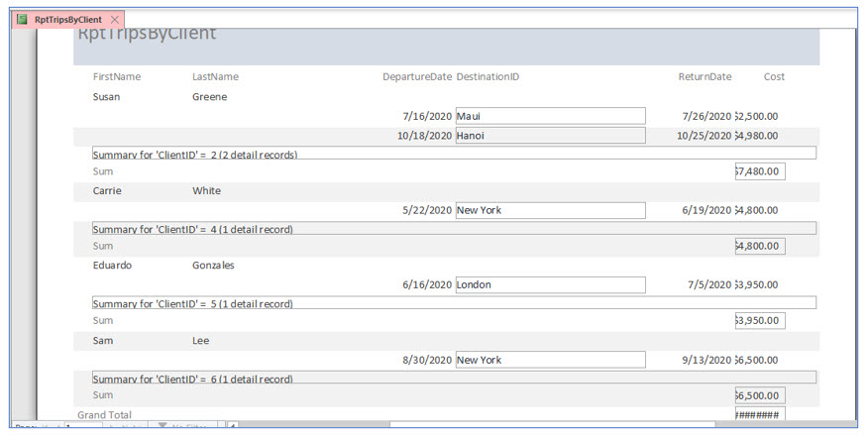Click the summary line for ClientID 6
Screen dimensions: 868x438
point(454,378)
